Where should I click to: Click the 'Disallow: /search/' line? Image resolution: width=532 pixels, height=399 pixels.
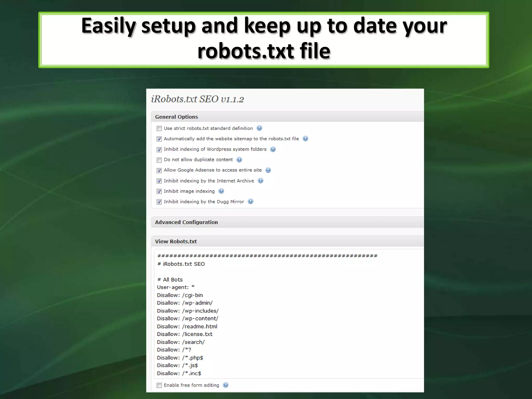click(x=181, y=342)
